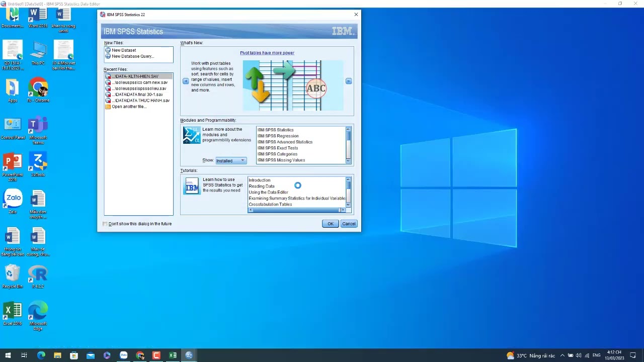
Task: Click the modules list vertical scrollbar
Action: pos(348,145)
